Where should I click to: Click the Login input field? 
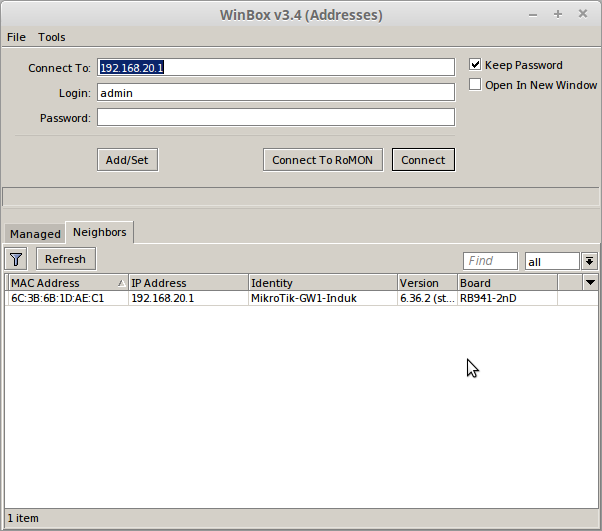pyautogui.click(x=276, y=93)
